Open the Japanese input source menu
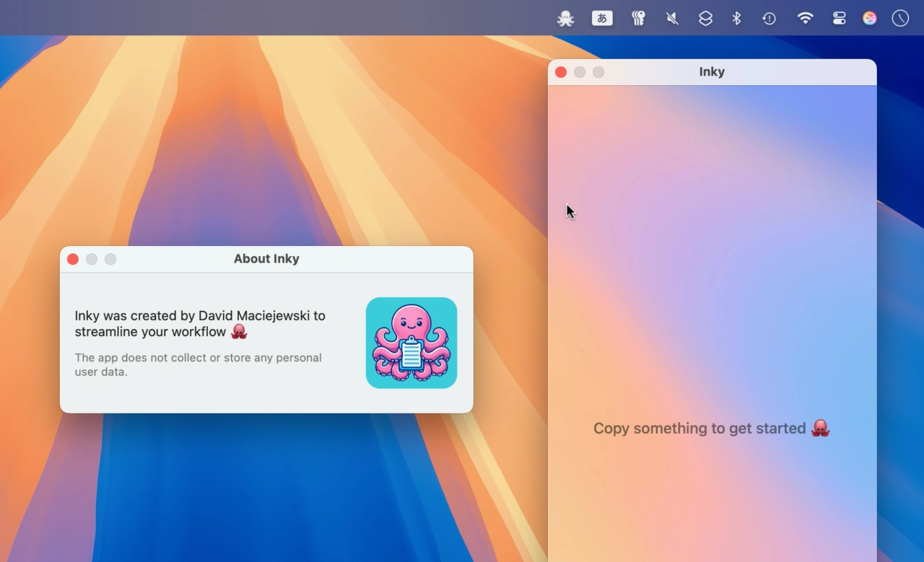This screenshot has width=924, height=562. tap(602, 19)
